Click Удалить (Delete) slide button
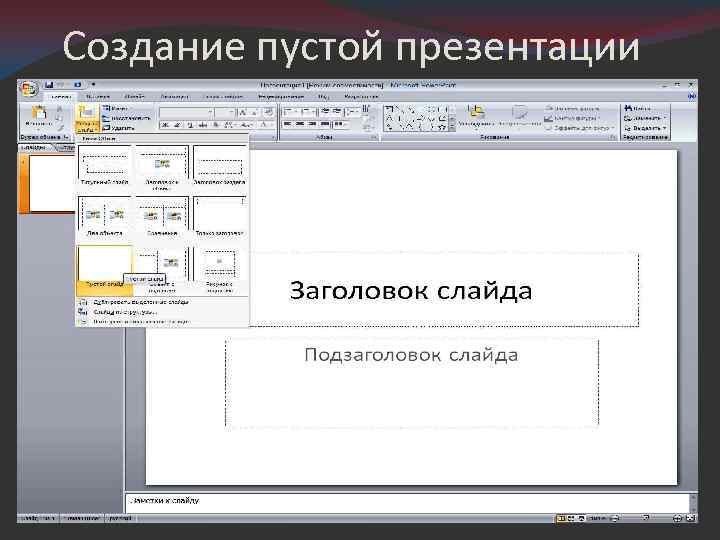Viewport: 720px width, 540px height. coord(118,128)
